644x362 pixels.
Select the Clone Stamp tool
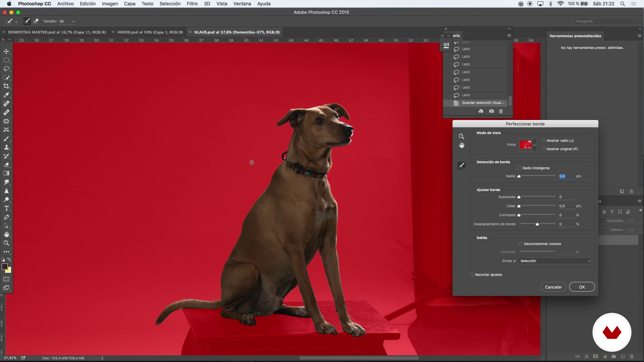[x=6, y=147]
